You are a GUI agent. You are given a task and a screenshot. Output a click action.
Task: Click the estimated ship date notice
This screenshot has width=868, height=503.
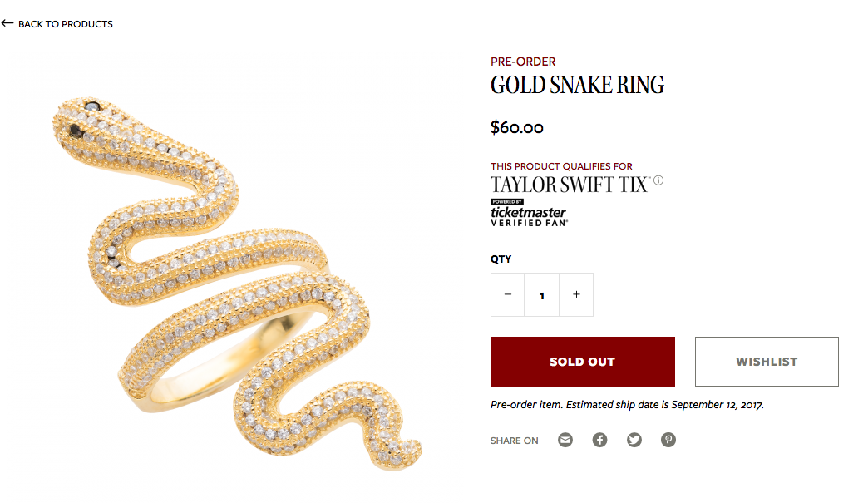(627, 405)
